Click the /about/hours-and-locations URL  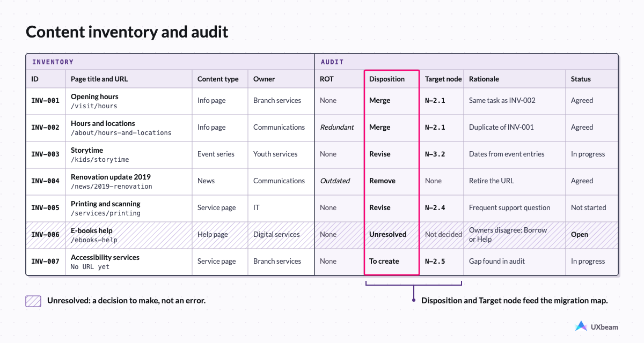point(121,133)
